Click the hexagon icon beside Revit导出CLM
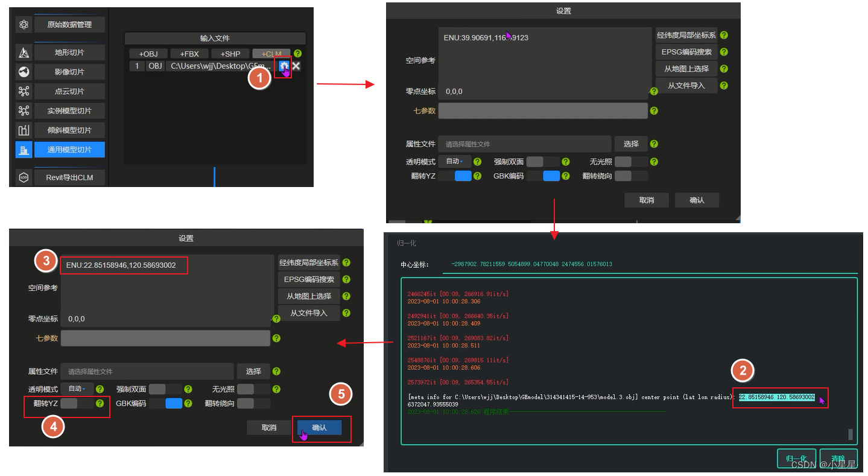Screen dimensions: 868x476 pos(24,177)
